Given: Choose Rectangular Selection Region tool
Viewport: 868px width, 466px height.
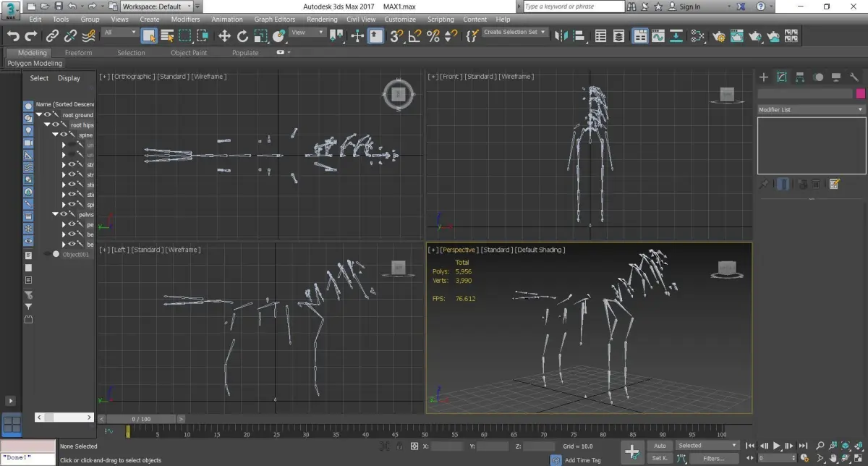Looking at the screenshot, I should click(184, 35).
